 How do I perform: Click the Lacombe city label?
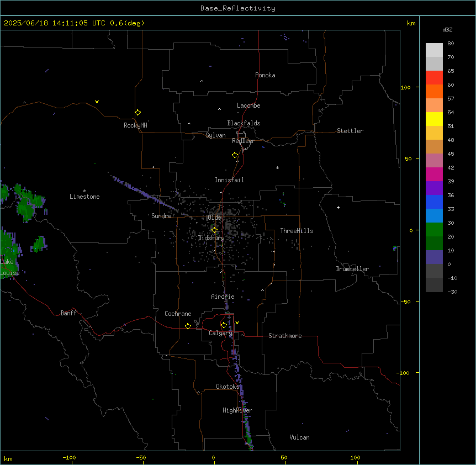[x=248, y=105]
